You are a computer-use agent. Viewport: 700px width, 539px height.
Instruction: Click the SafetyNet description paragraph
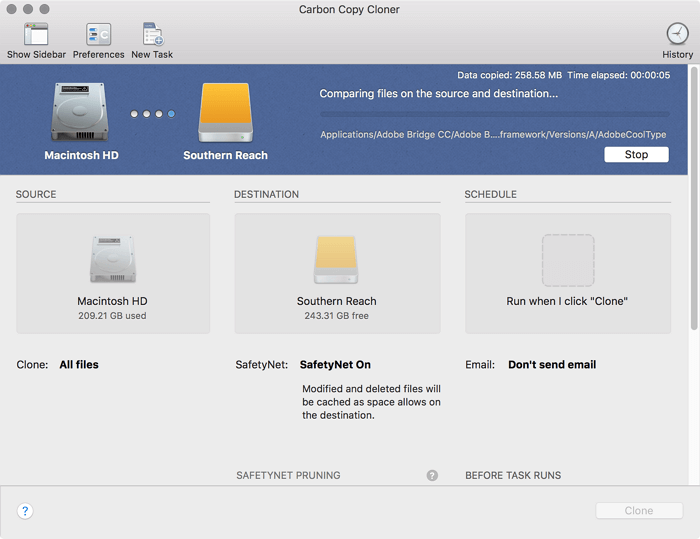(x=371, y=402)
